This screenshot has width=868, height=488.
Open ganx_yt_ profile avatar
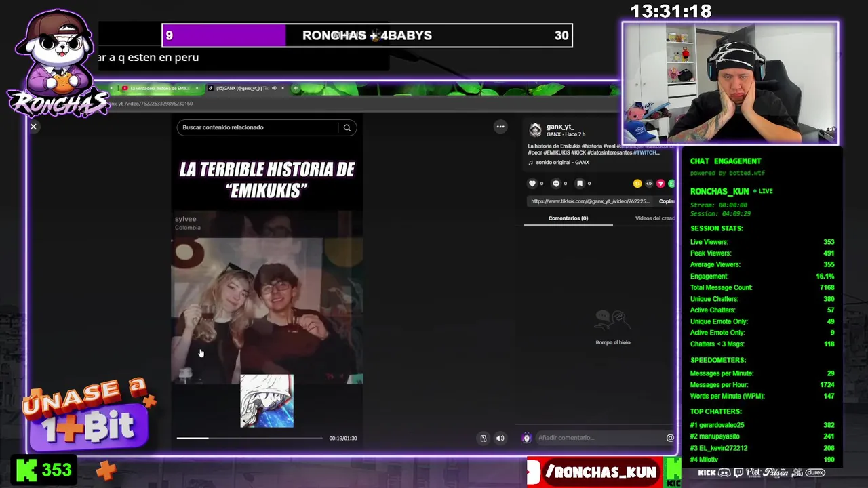(x=535, y=130)
